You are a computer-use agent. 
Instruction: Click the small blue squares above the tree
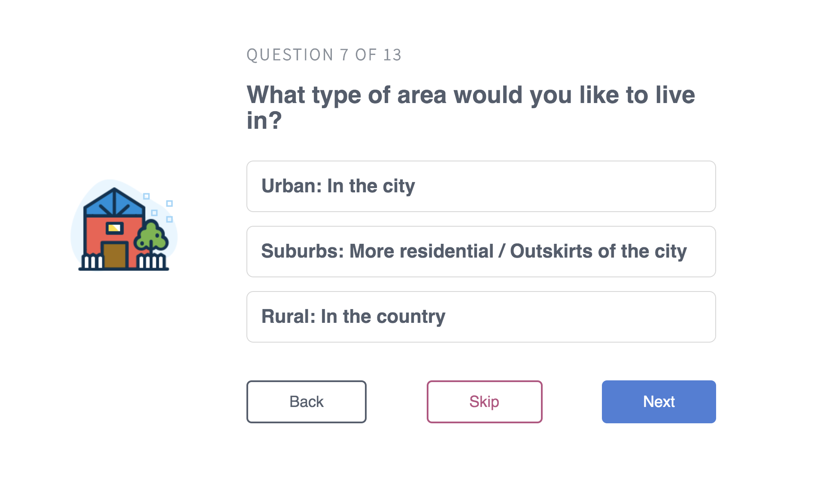(x=158, y=208)
